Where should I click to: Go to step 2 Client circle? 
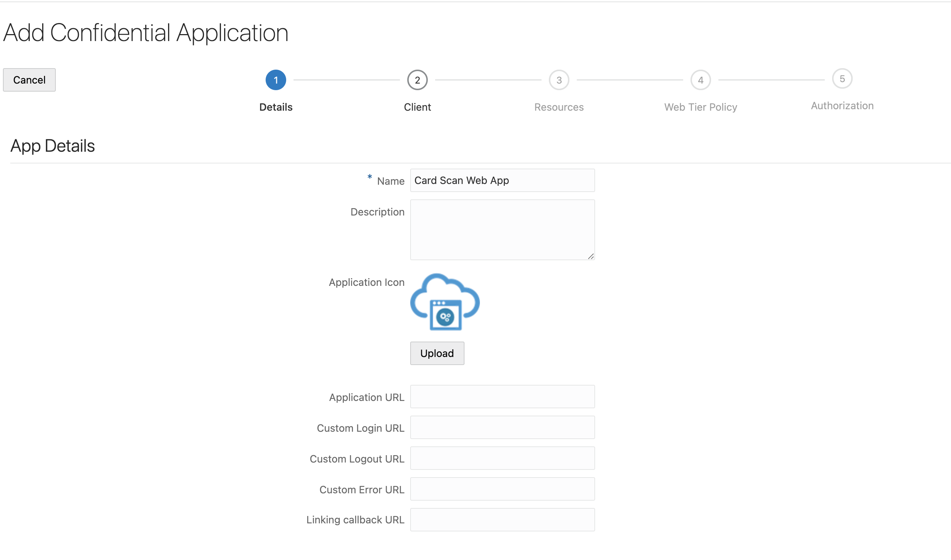click(x=417, y=80)
